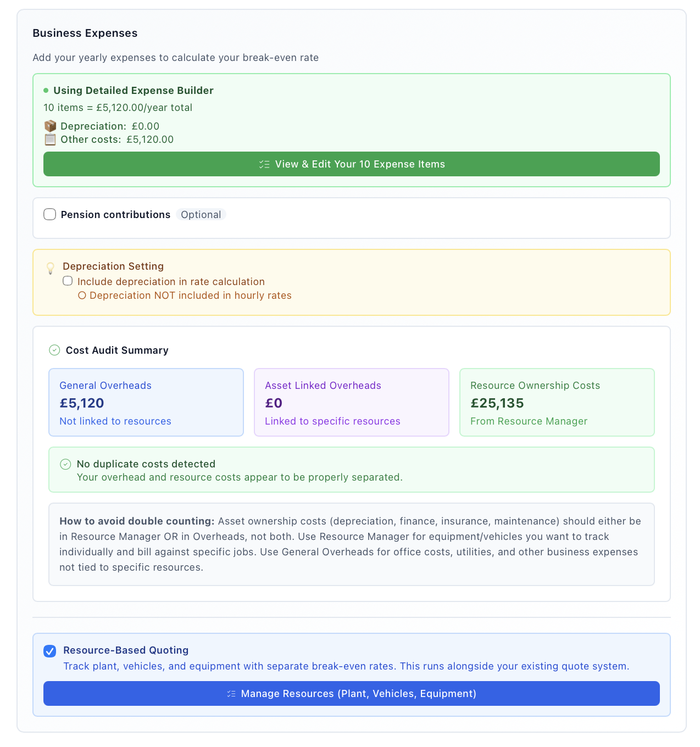Click the green status dot beside Using Detailed Expense Builder

tap(46, 90)
